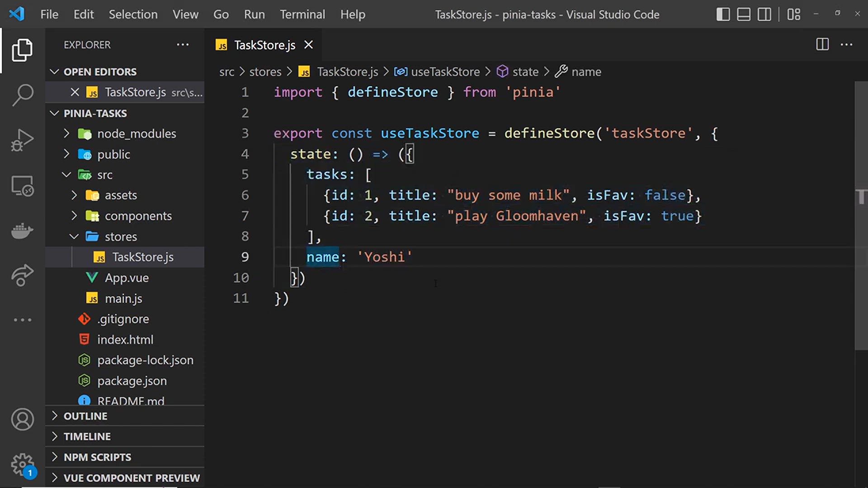868x488 pixels.
Task: Open Run and Debug view
Action: pos(22,141)
